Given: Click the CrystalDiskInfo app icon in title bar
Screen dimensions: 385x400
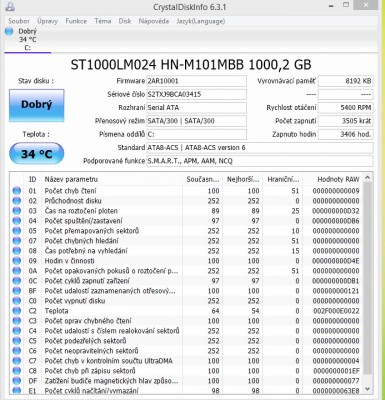Looking at the screenshot, I should click(x=10, y=6).
